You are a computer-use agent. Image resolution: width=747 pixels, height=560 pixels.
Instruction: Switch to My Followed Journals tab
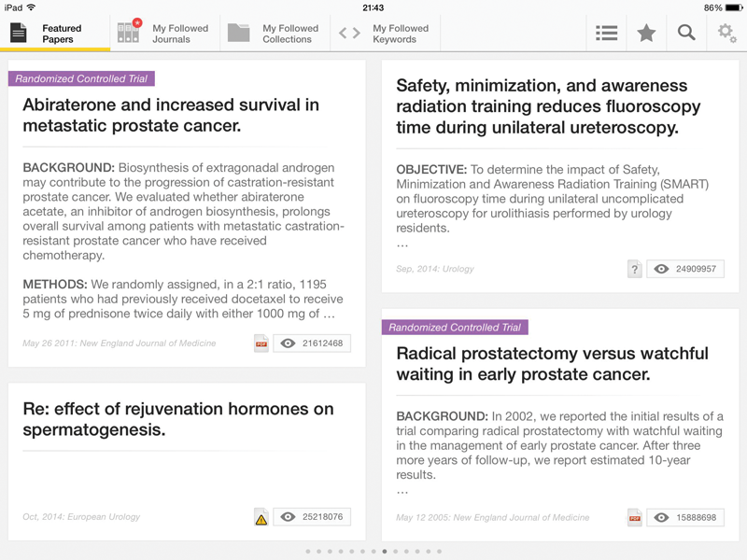click(x=165, y=34)
